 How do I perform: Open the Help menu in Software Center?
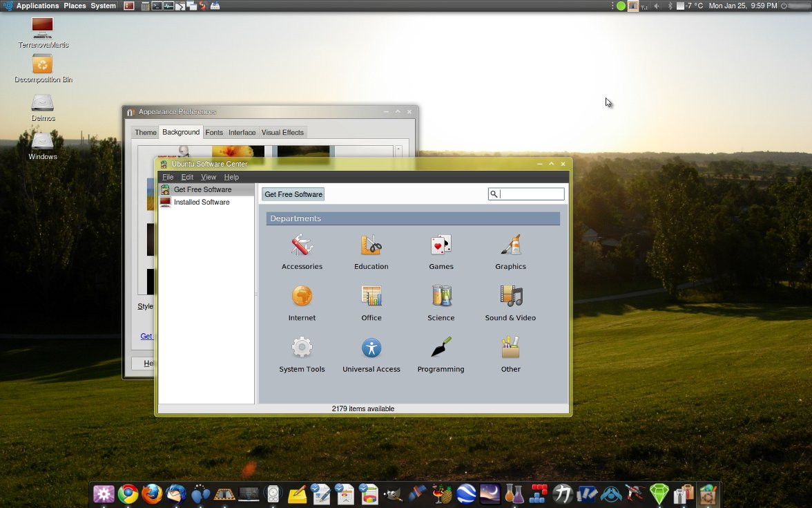(x=231, y=177)
